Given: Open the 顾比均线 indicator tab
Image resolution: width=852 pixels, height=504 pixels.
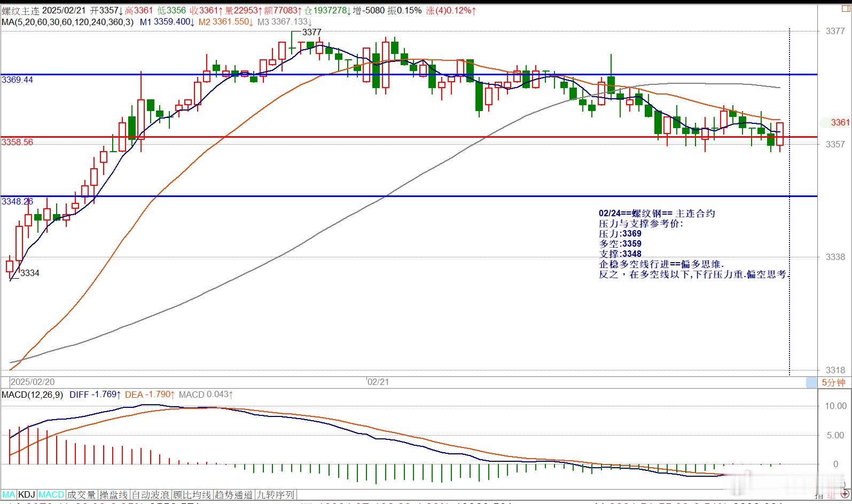Looking at the screenshot, I should point(192,495).
